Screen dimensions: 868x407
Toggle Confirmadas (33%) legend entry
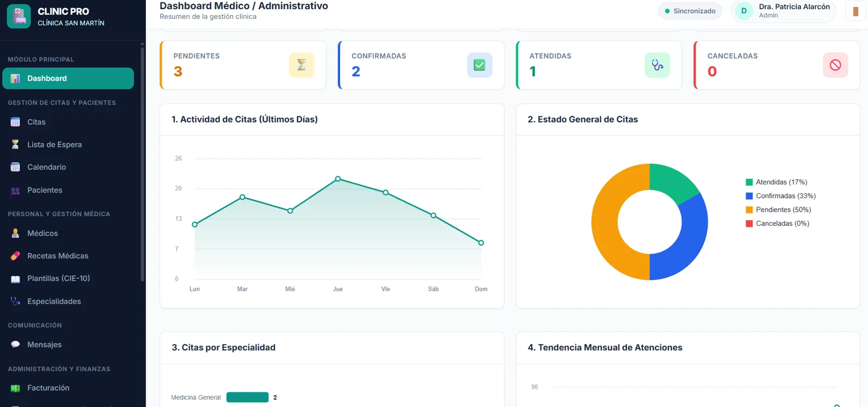pos(781,196)
